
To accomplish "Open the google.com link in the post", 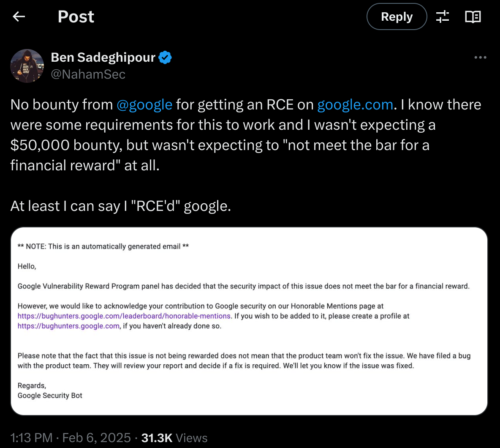I will [355, 104].
